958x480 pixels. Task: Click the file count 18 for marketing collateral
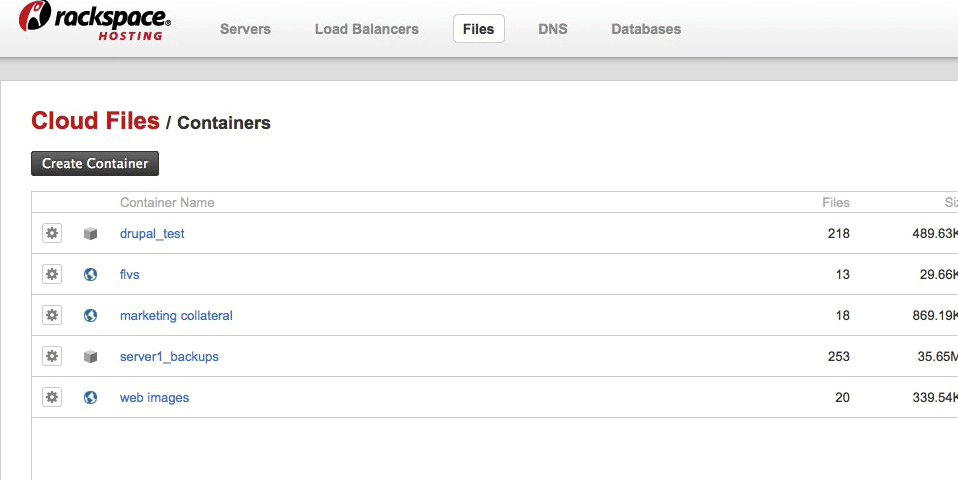[x=843, y=315]
